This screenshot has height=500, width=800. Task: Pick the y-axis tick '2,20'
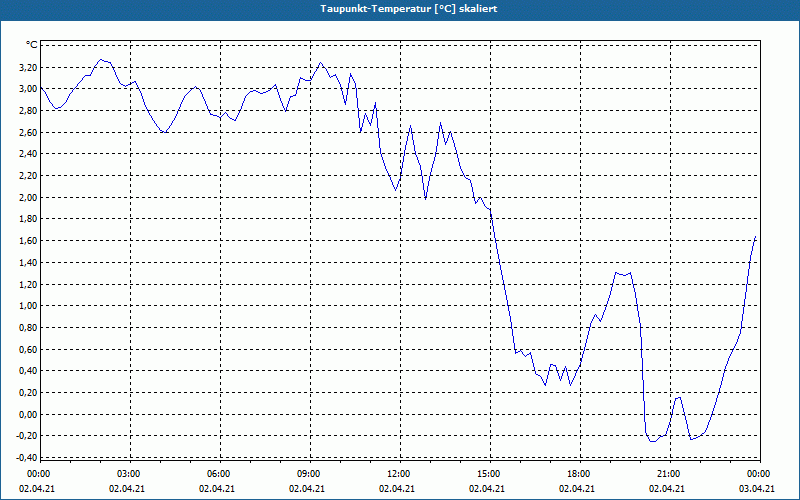click(29, 176)
